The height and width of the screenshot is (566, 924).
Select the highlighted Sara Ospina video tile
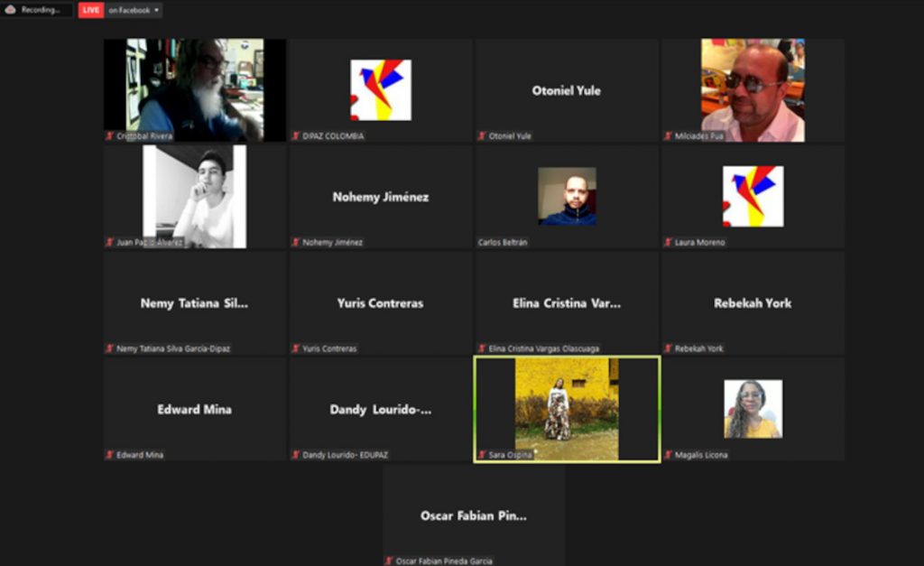567,408
